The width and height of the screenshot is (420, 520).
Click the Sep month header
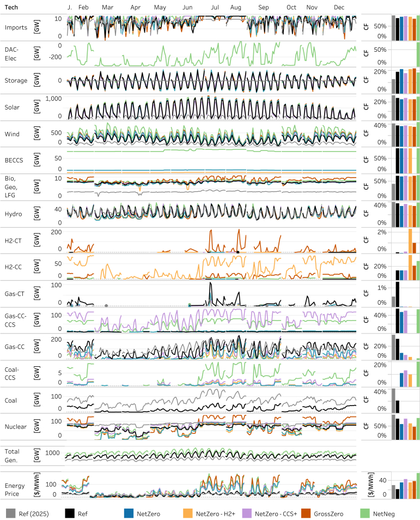coord(264,7)
